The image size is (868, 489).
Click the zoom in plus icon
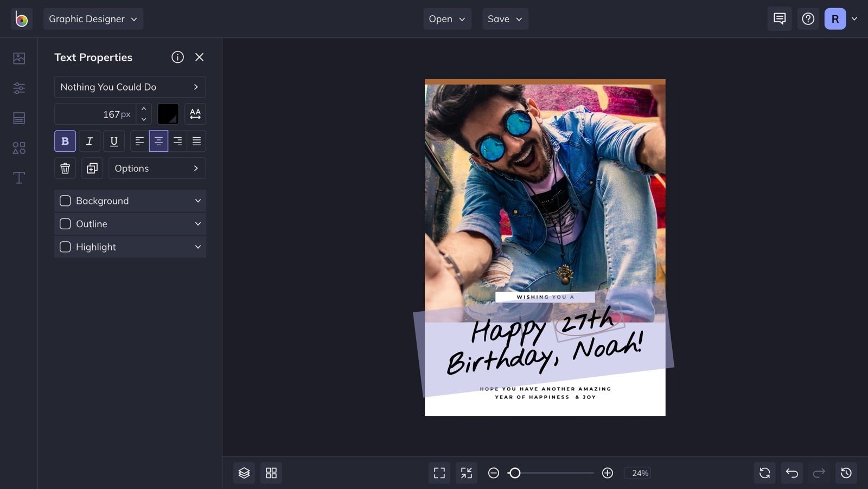click(x=608, y=473)
